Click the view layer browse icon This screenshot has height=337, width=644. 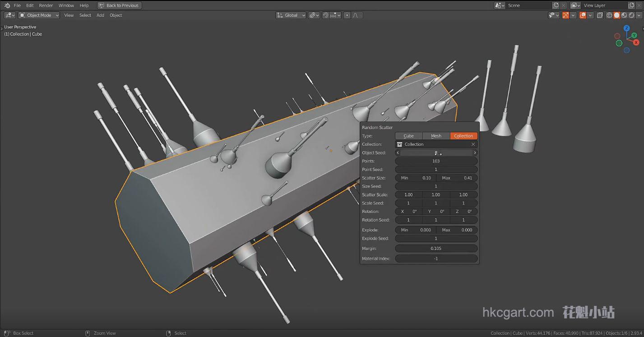click(x=575, y=5)
